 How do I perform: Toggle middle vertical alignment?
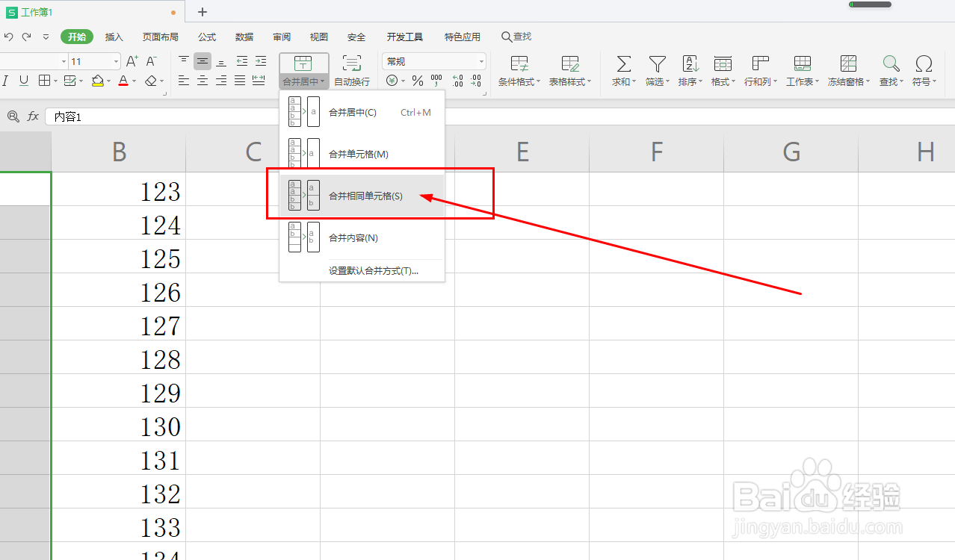pos(202,61)
